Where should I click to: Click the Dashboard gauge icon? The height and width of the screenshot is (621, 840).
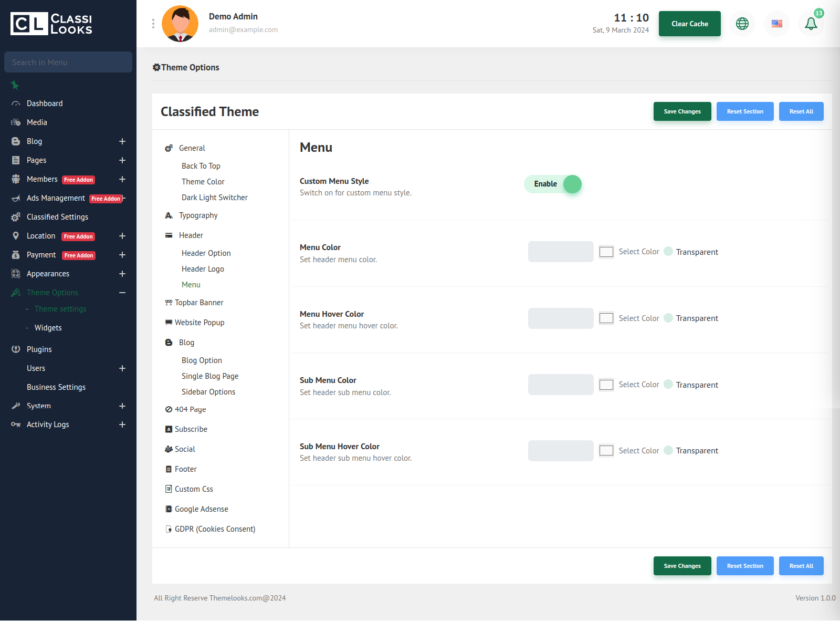[x=16, y=104]
